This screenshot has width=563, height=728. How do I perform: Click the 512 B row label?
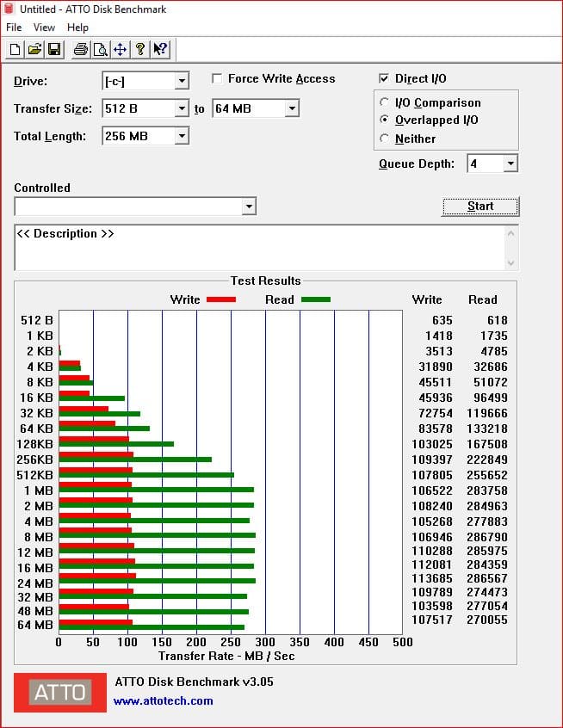point(37,320)
